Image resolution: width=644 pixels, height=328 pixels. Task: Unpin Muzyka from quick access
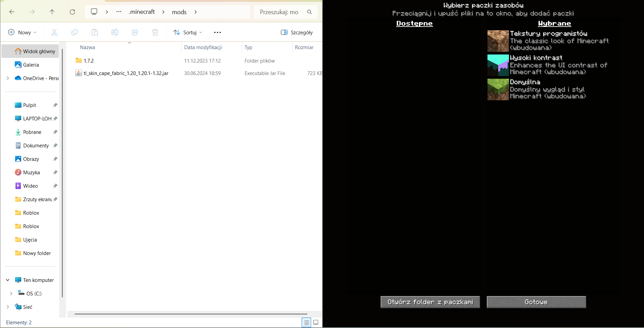click(55, 172)
